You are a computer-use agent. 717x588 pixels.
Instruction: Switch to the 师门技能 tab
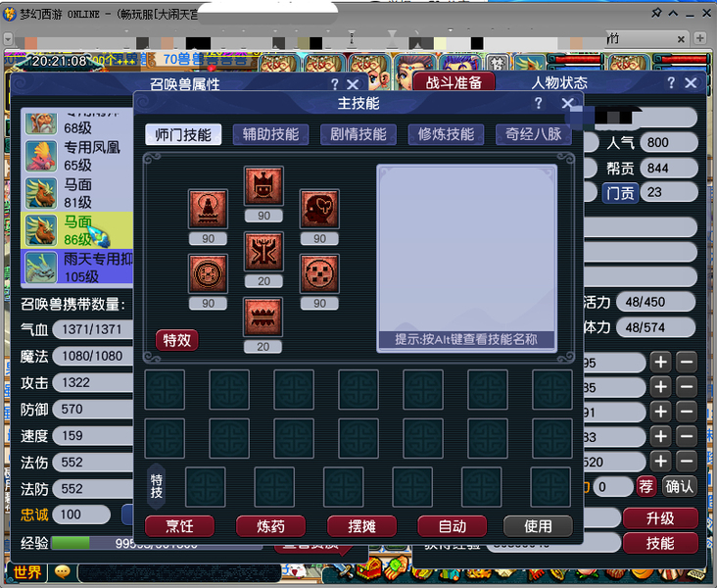[183, 134]
